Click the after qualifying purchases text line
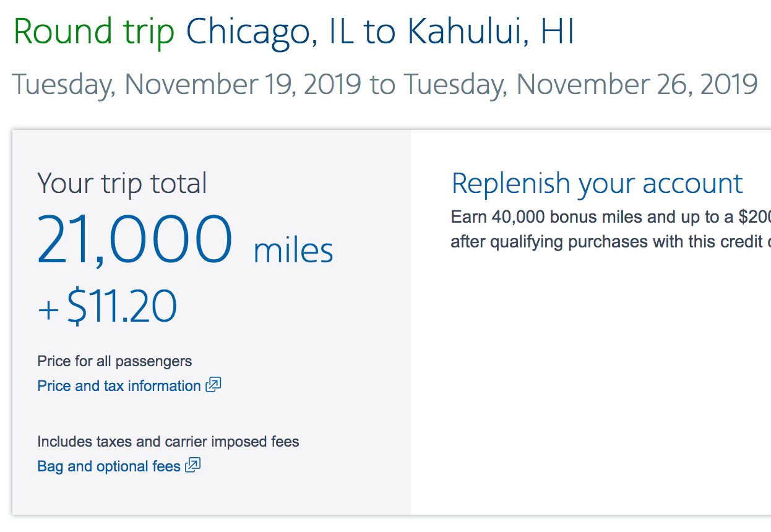771x532 pixels. coord(610,241)
